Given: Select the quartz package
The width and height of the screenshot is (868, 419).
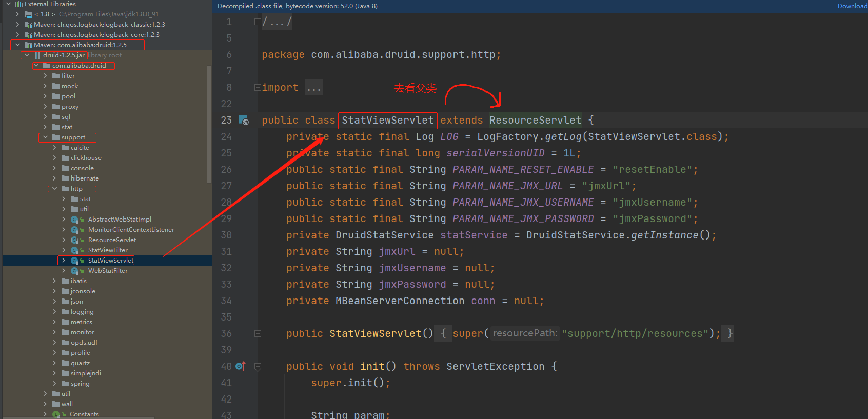Looking at the screenshot, I should (80, 363).
